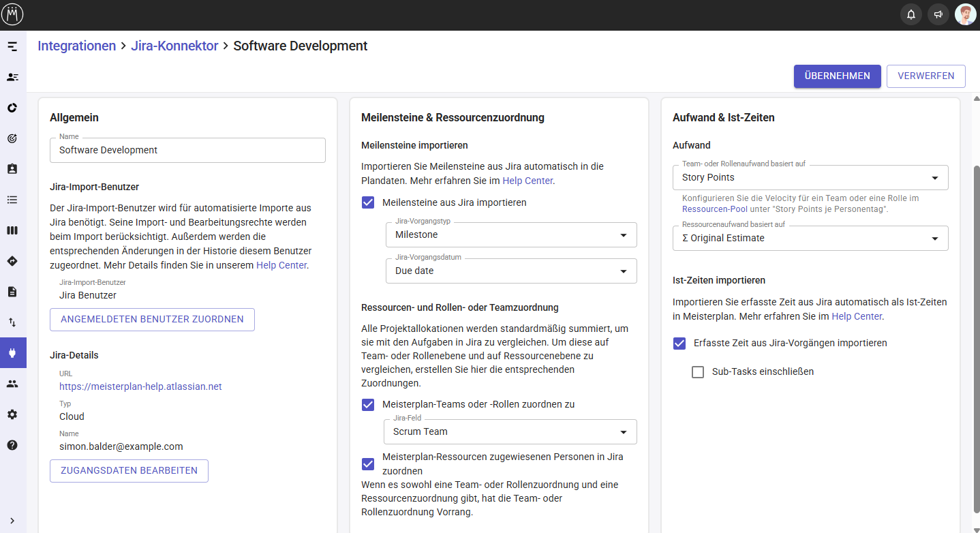Click the Aufwand subheading

[692, 145]
